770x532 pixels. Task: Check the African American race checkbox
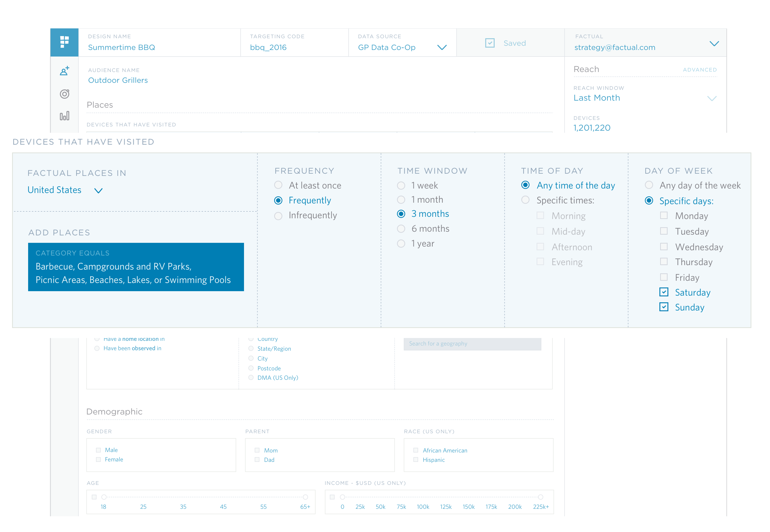tap(416, 450)
